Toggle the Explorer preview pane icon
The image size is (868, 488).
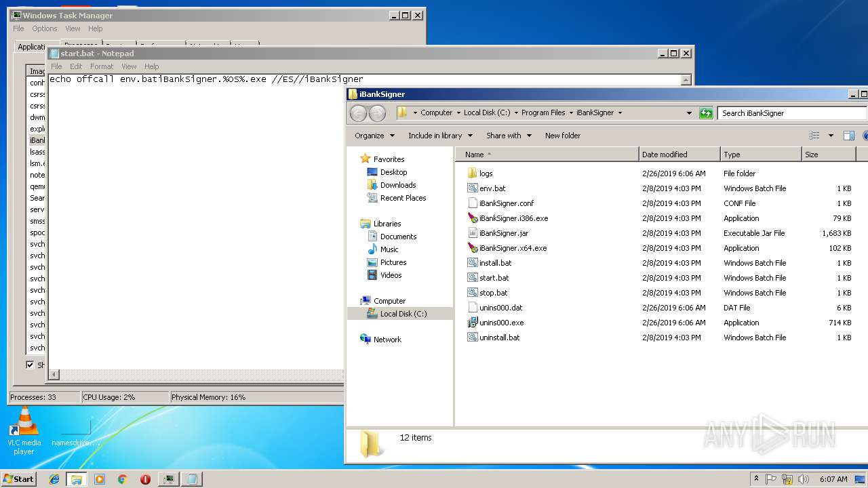pyautogui.click(x=848, y=136)
